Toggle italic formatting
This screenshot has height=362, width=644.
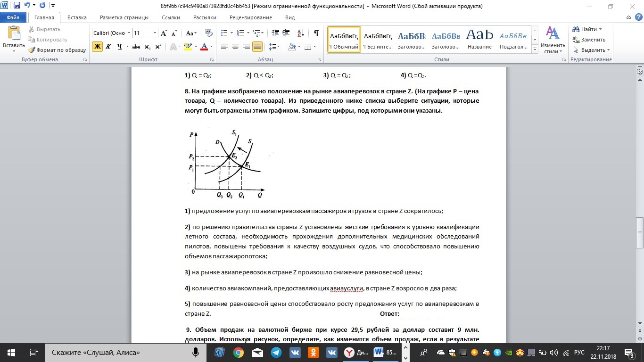coord(108,47)
